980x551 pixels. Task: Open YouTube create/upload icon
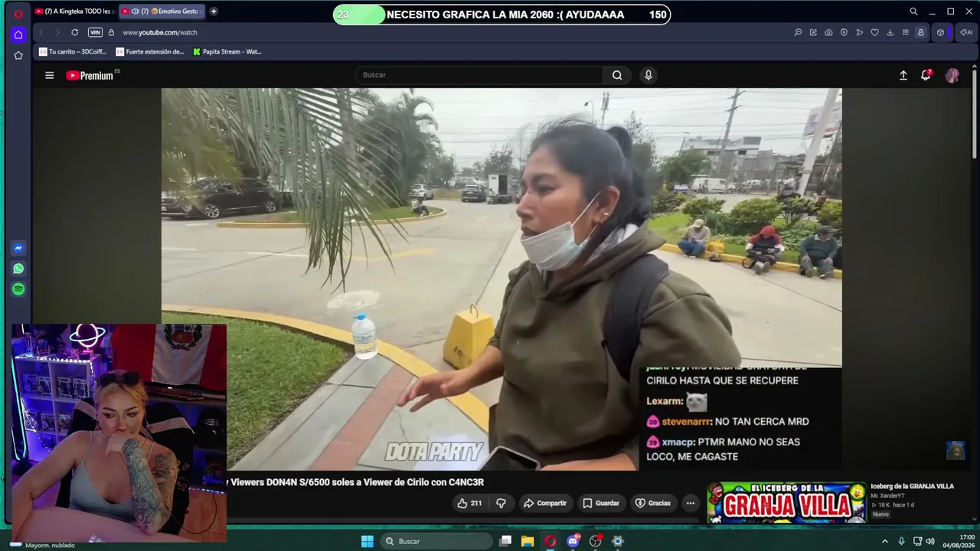903,75
